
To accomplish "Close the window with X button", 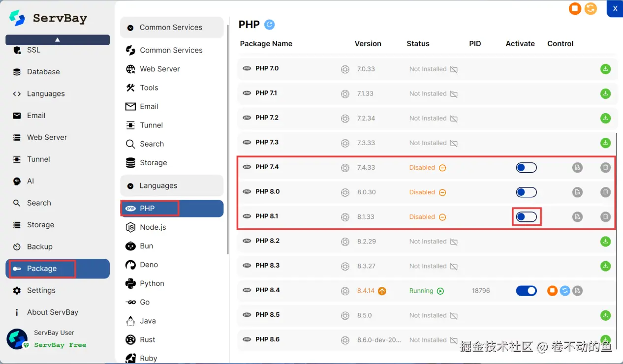I will click(615, 8).
